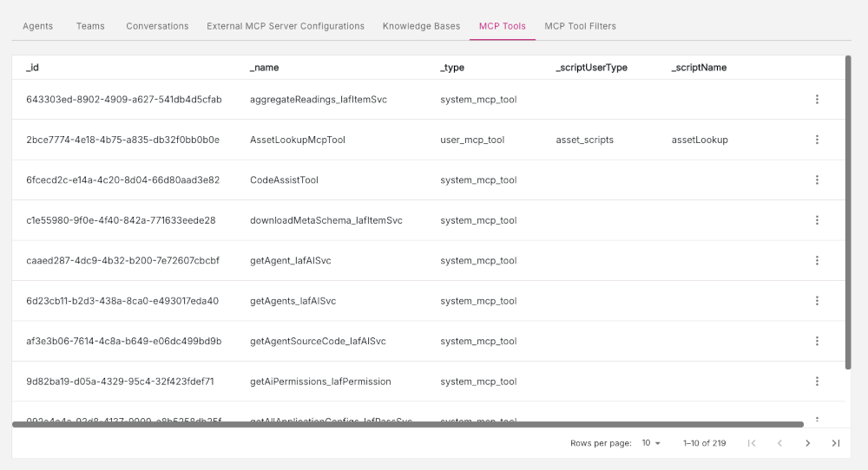Open row menu for downloadMetaSchema_IafItemSvc
868x470 pixels.
pos(817,220)
